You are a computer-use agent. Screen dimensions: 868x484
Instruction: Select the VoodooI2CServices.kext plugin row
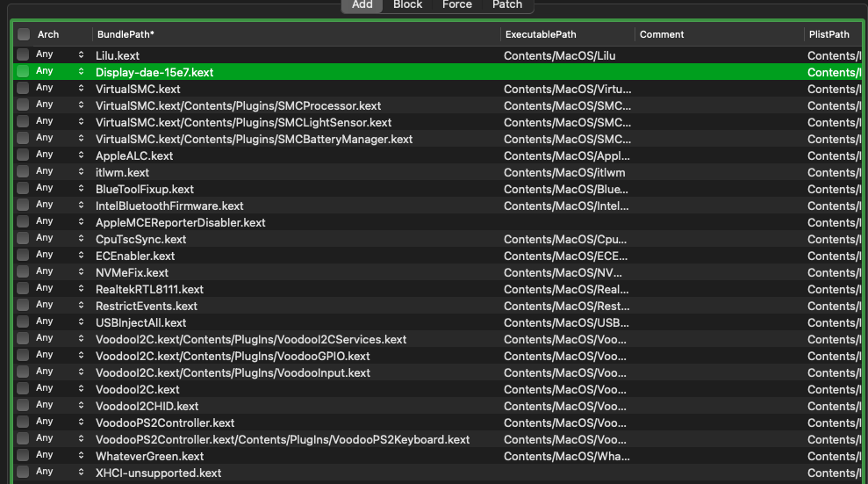[251, 339]
